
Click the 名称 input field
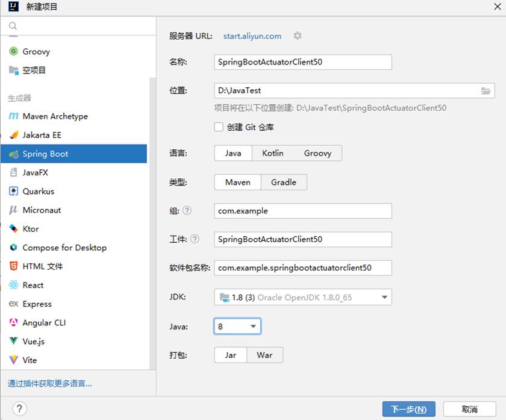pyautogui.click(x=302, y=62)
